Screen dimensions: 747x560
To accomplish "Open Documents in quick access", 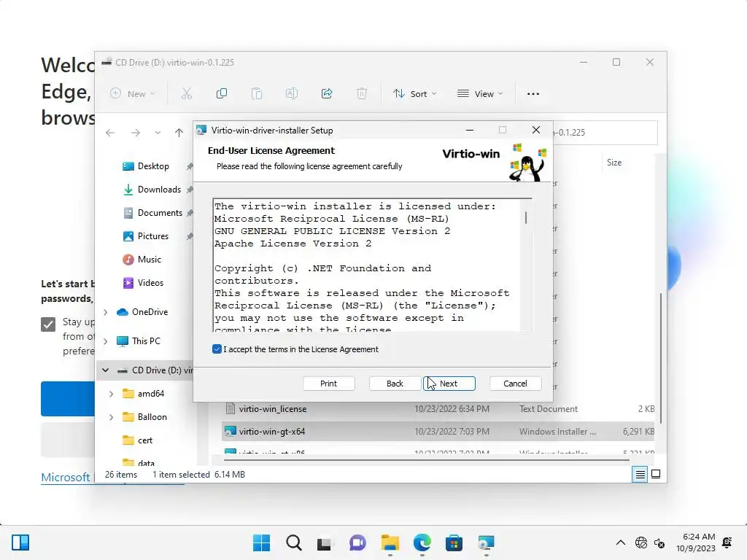I will [159, 213].
